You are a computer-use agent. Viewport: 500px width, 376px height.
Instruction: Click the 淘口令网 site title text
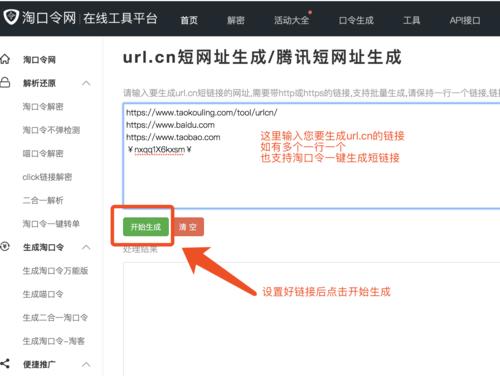click(x=49, y=17)
